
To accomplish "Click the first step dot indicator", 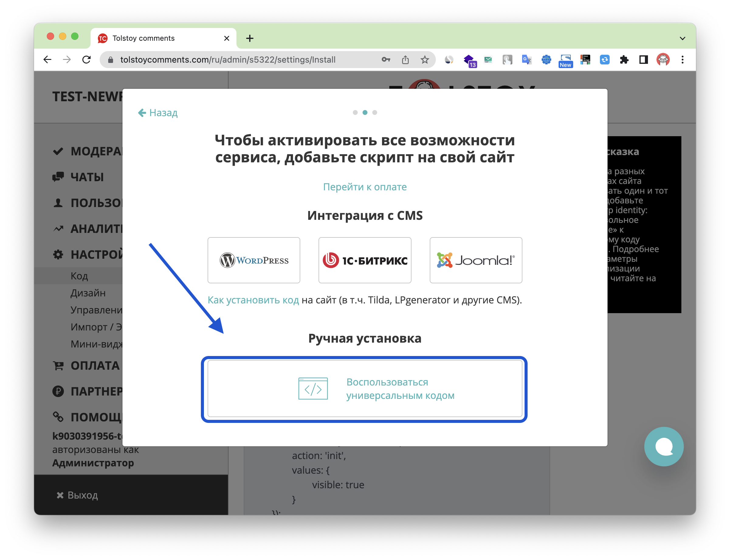I will (355, 113).
